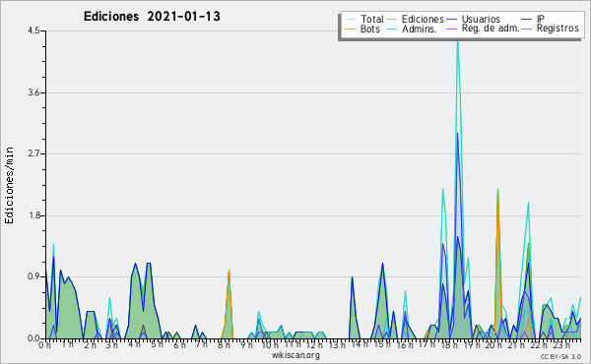Click the Bots orange legend line
Image resolution: width=591 pixels, height=364 pixels.
click(350, 29)
